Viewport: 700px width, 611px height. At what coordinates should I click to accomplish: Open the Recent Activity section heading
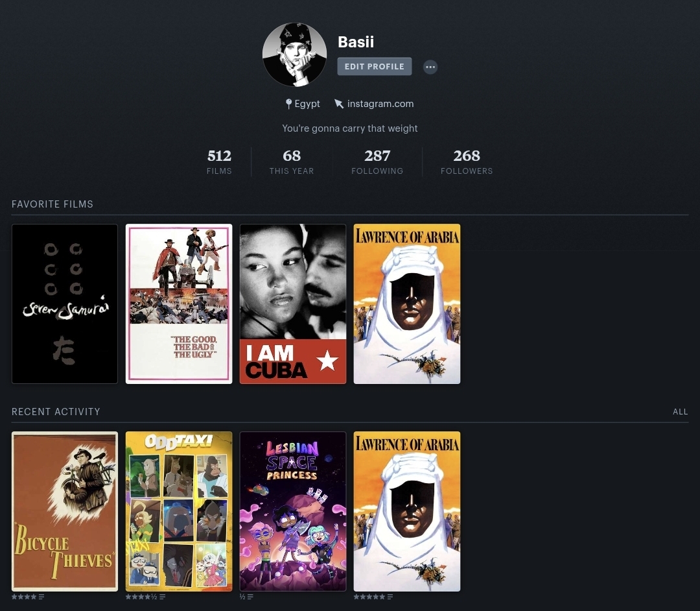click(x=56, y=412)
